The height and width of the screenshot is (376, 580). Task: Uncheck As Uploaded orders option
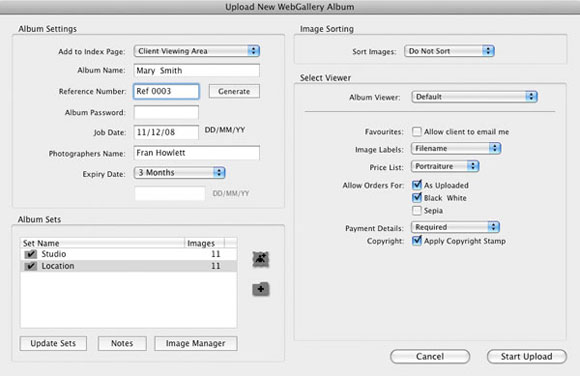tap(417, 185)
